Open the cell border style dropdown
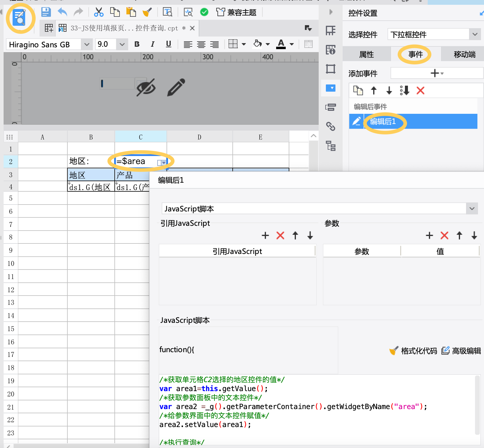This screenshot has width=484, height=448. 244,44
